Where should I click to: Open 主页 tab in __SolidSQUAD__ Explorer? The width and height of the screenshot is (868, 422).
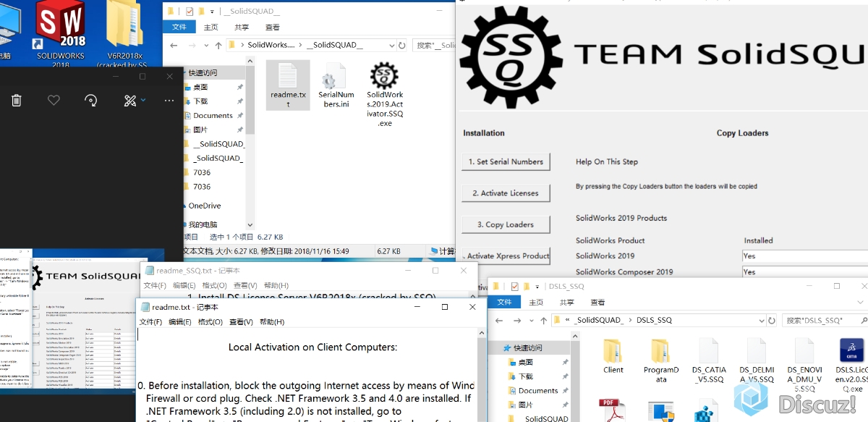click(x=210, y=28)
